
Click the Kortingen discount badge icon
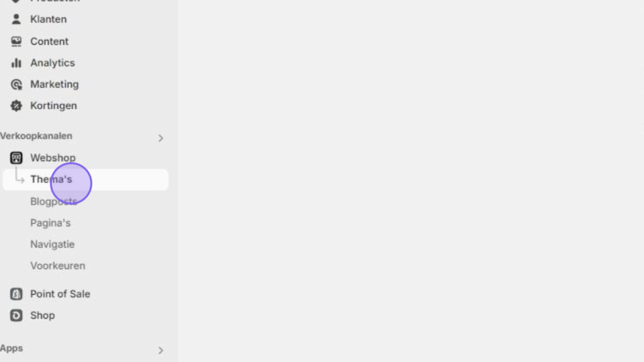[16, 106]
